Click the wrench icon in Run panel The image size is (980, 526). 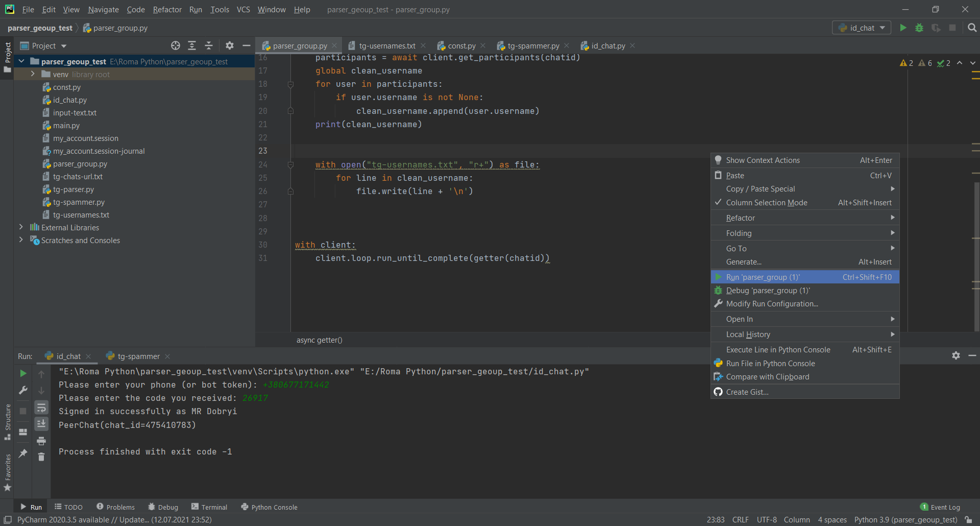[23, 390]
